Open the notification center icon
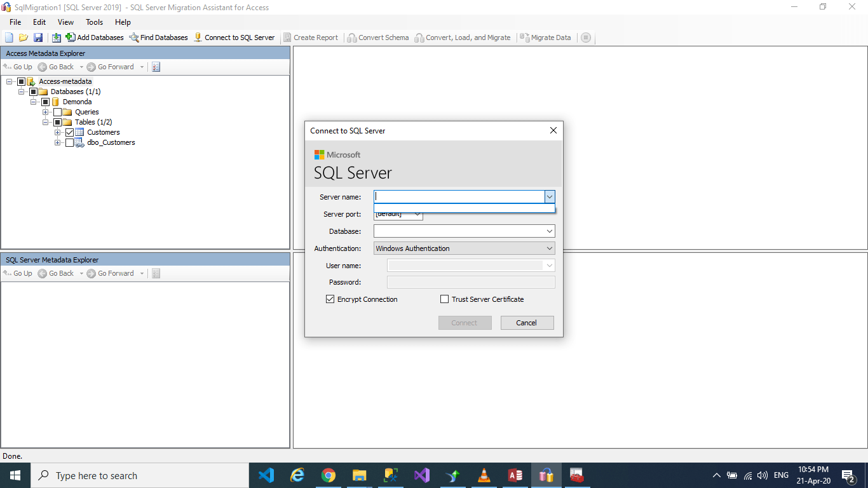The height and width of the screenshot is (488, 868). [848, 475]
